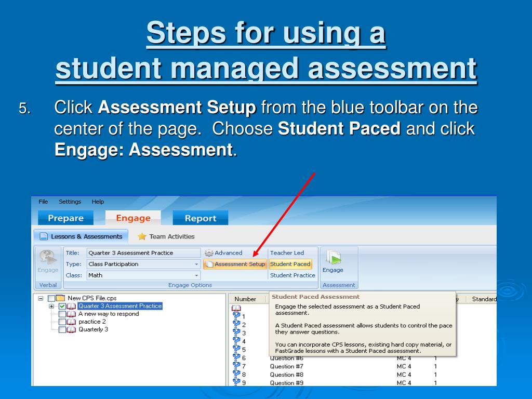Click the Assessment Setup document icon

209,264
